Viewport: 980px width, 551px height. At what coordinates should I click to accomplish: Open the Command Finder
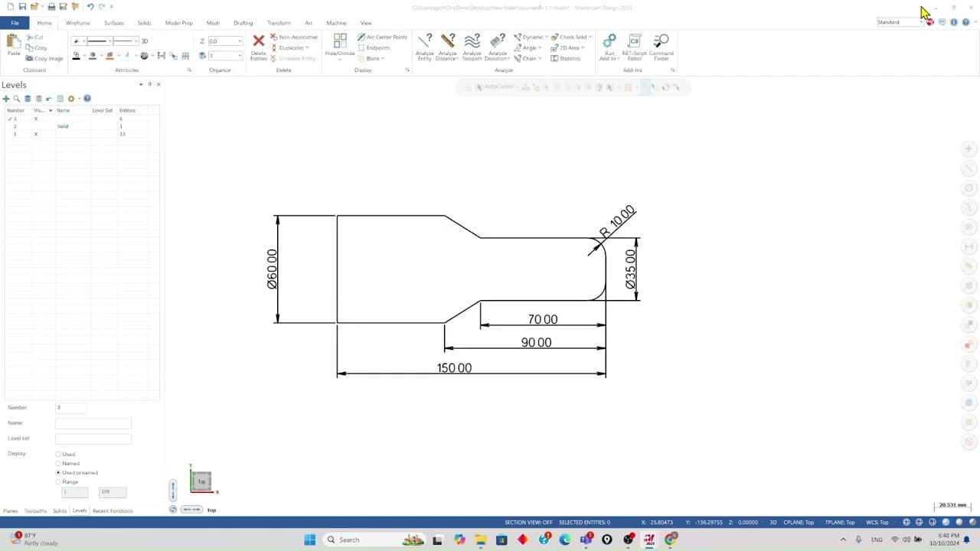pyautogui.click(x=661, y=47)
